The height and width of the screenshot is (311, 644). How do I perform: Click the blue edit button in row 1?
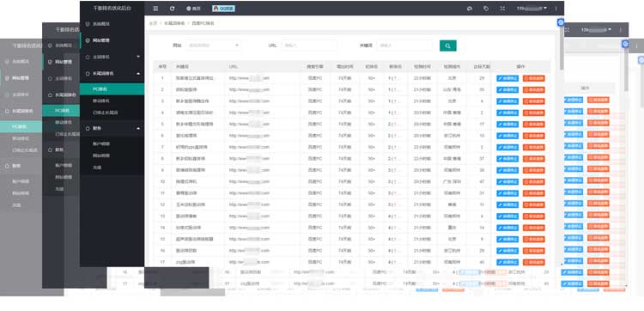[507, 78]
